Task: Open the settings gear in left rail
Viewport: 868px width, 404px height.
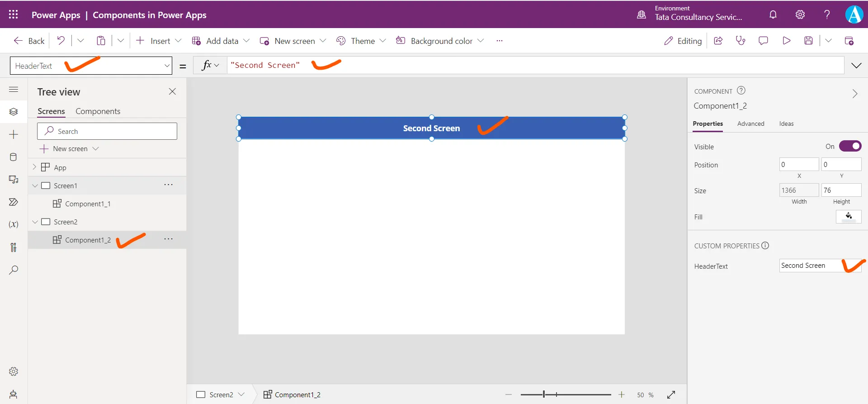Action: [14, 371]
